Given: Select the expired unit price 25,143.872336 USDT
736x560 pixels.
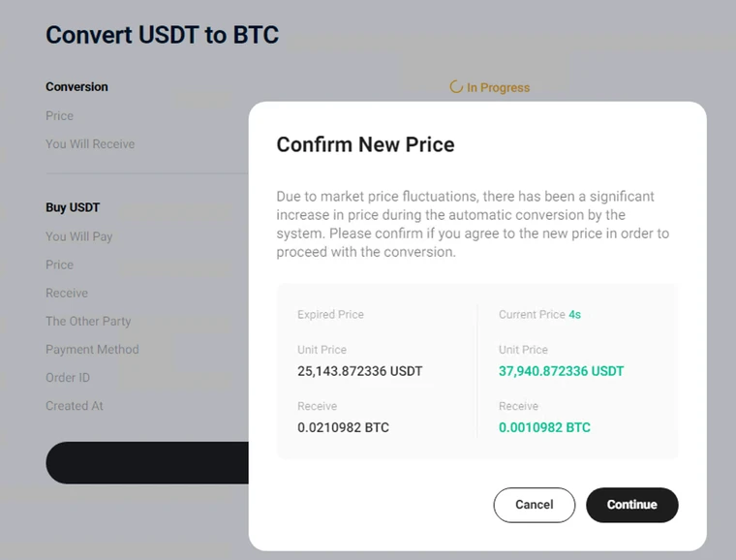Looking at the screenshot, I should (x=360, y=371).
